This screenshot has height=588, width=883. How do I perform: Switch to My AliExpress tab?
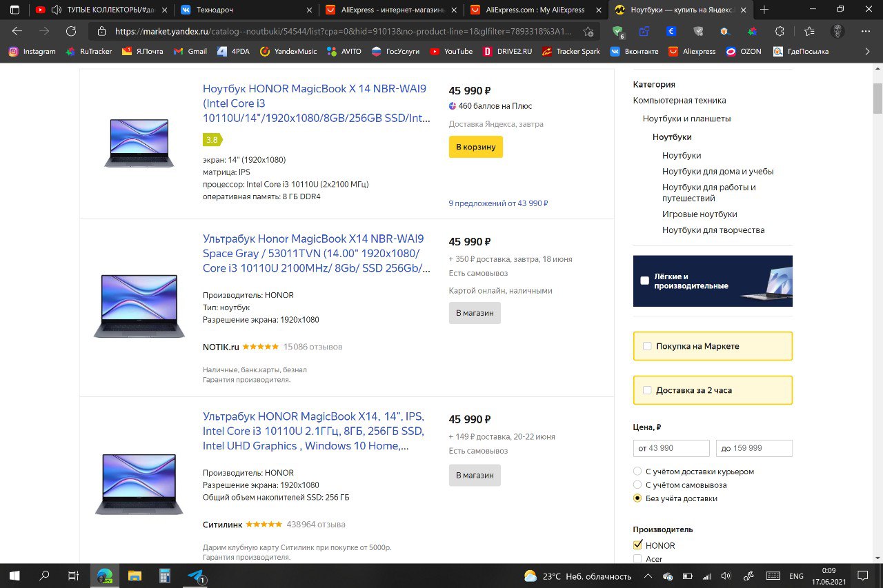[536, 10]
